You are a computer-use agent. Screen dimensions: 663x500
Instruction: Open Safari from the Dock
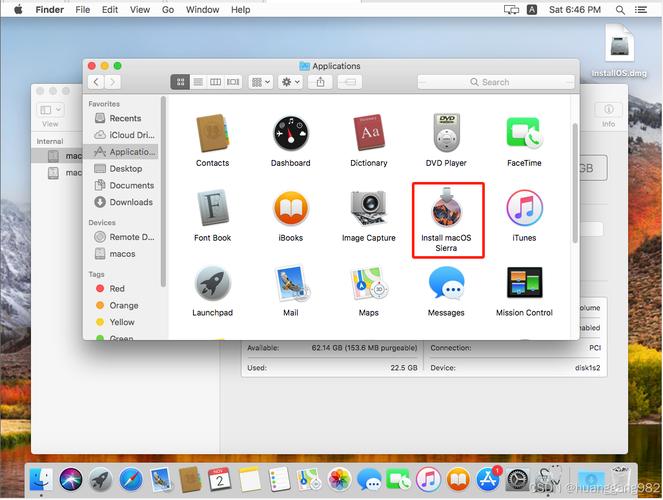[x=131, y=479]
